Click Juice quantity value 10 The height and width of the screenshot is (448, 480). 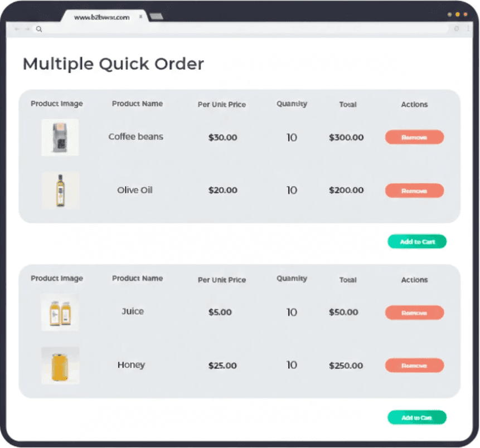[x=292, y=312]
